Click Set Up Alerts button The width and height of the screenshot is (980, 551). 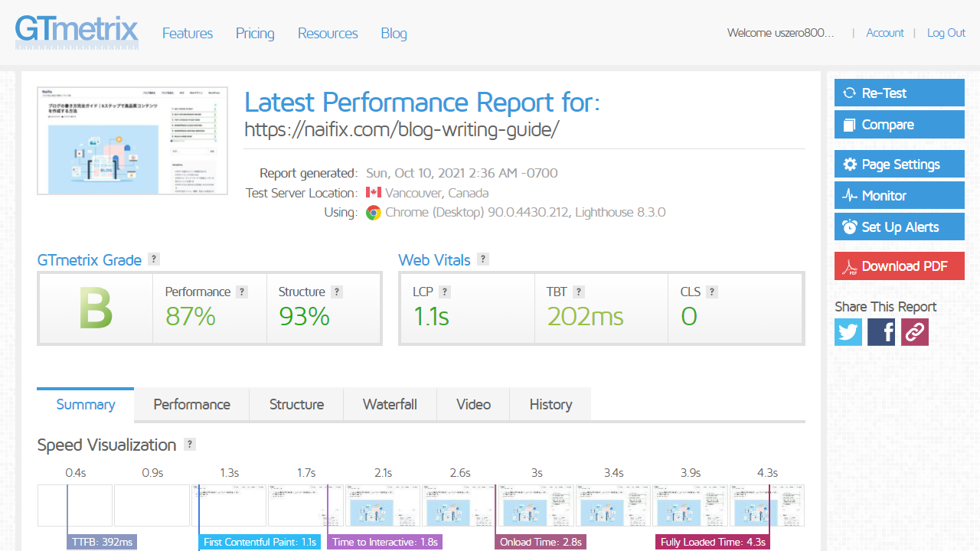pyautogui.click(x=900, y=227)
